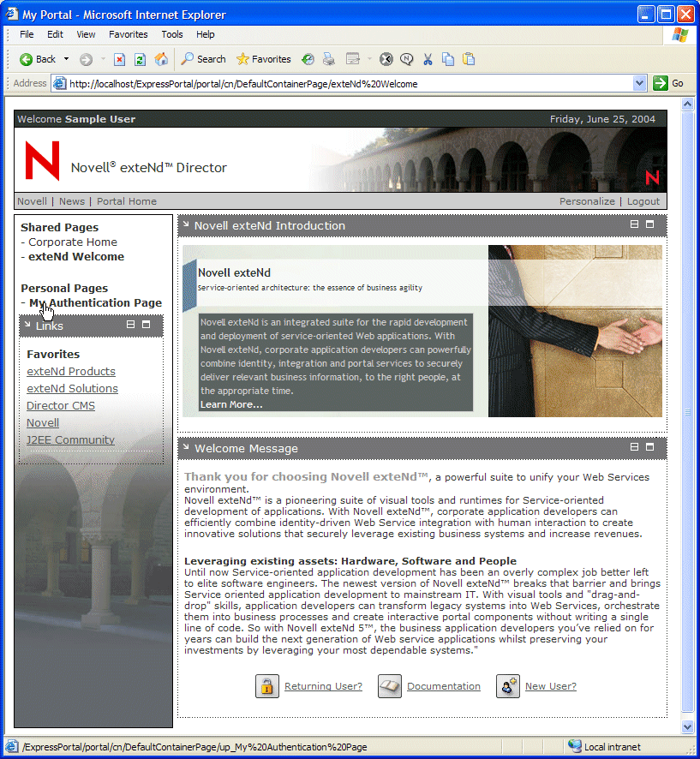Open the Favorites menu

(128, 34)
